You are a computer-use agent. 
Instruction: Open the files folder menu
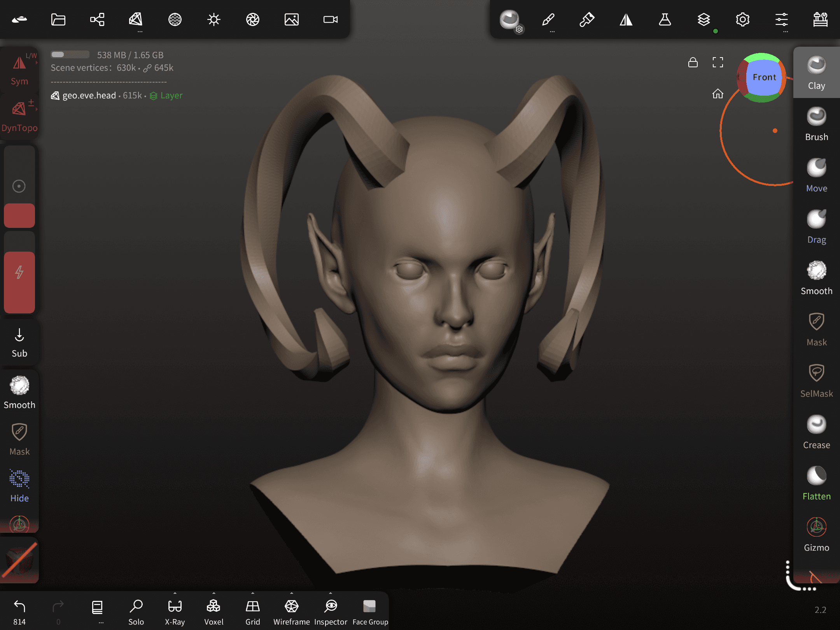pyautogui.click(x=58, y=19)
